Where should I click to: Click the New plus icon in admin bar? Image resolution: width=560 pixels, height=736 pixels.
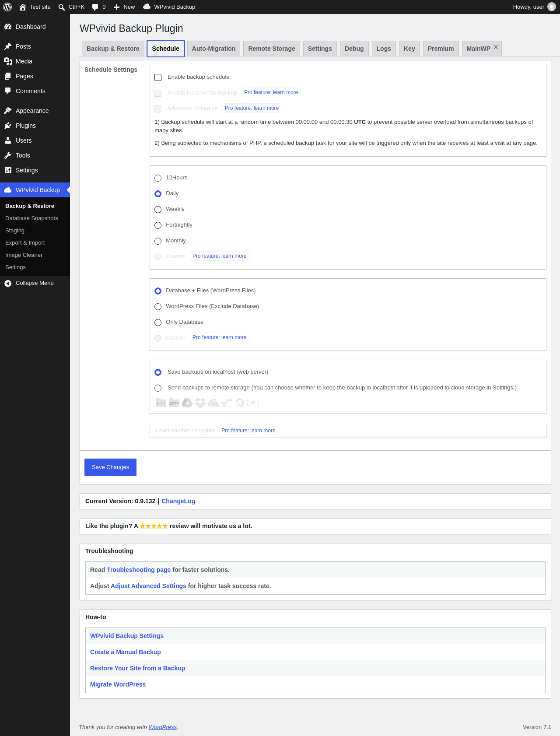tap(116, 7)
